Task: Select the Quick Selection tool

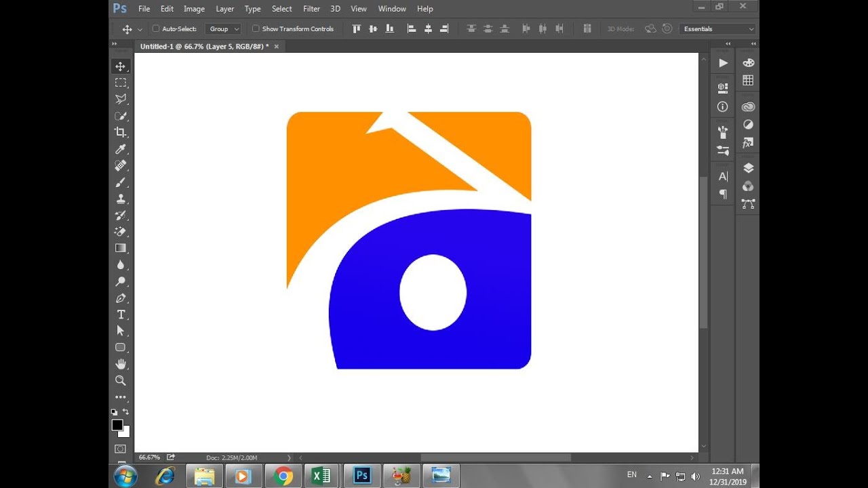Action: pyautogui.click(x=121, y=116)
